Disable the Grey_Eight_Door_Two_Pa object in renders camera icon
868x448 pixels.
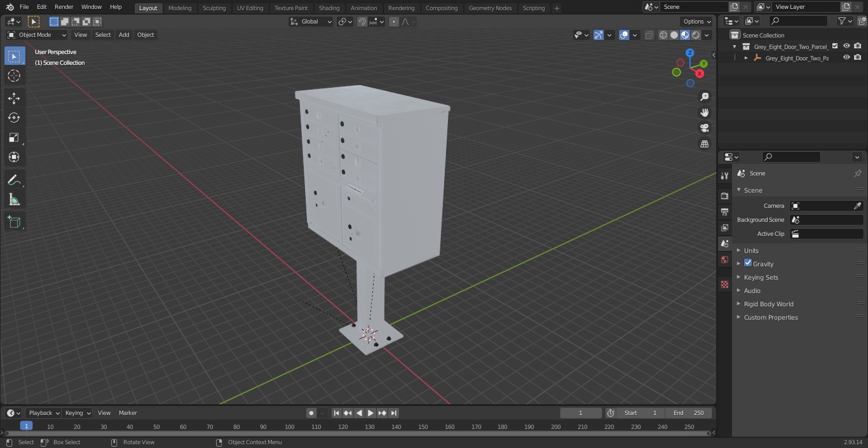click(858, 58)
